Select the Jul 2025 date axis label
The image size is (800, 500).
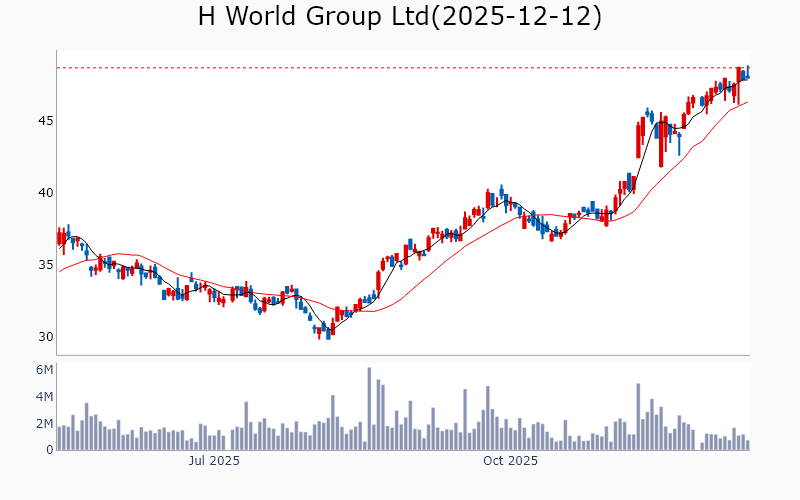(x=214, y=461)
